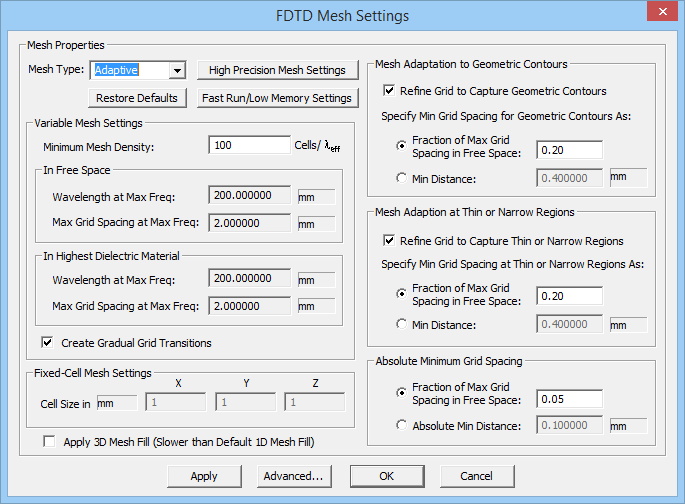Open the Advanced... settings
Screen dimensions: 685x504
coord(293,476)
